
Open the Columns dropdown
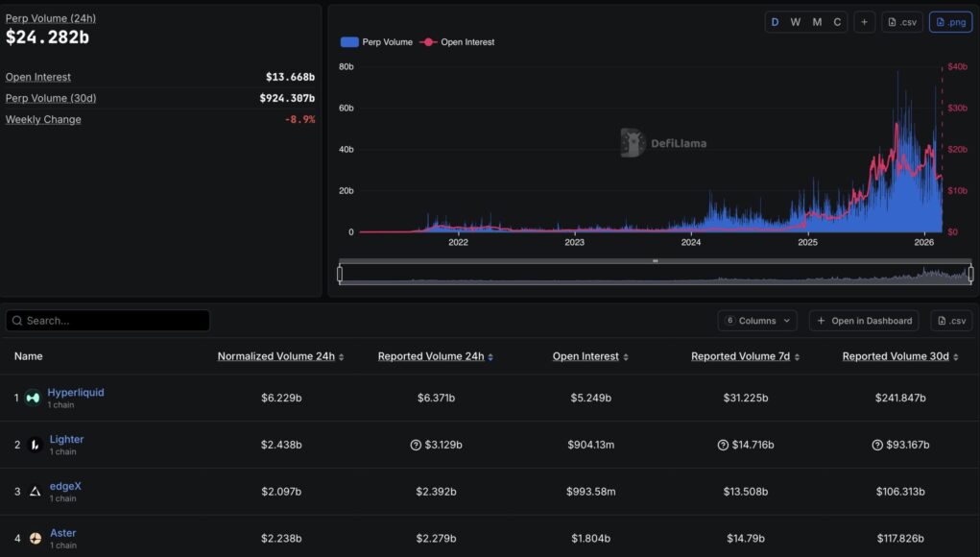pyautogui.click(x=757, y=321)
